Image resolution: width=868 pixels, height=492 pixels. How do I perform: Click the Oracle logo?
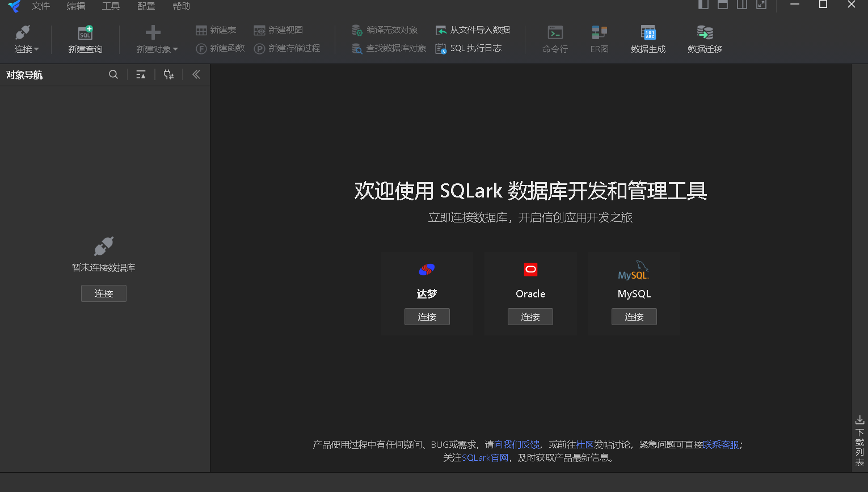click(530, 270)
